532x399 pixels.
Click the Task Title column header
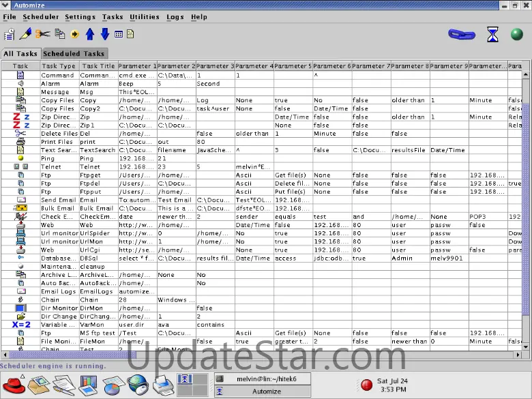point(98,66)
